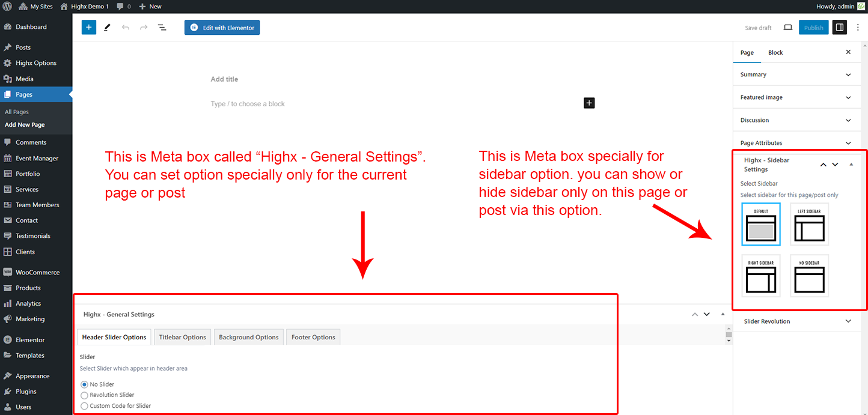Expand the Slider Revolution panel
The width and height of the screenshot is (868, 415).
[796, 321]
